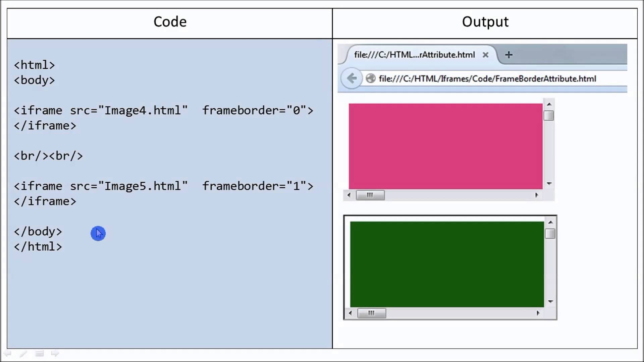Screen dimensions: 644x362
Task: Click the back arrow in the bottom toolbar
Action: [8, 353]
